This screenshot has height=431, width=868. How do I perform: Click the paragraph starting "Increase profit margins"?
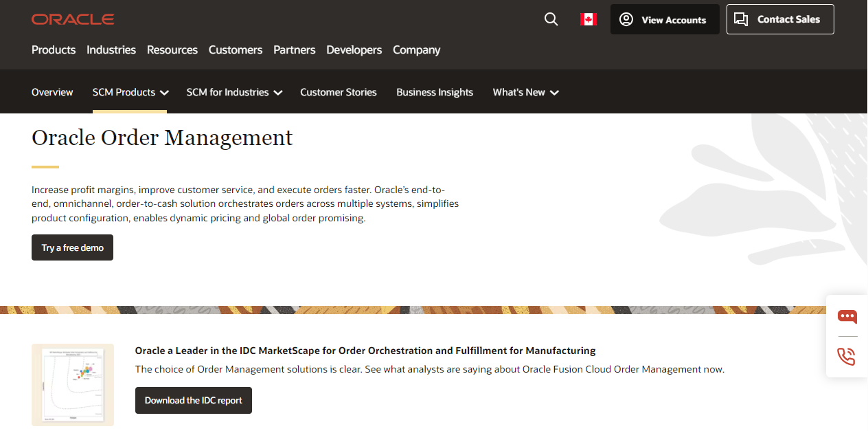[245, 203]
